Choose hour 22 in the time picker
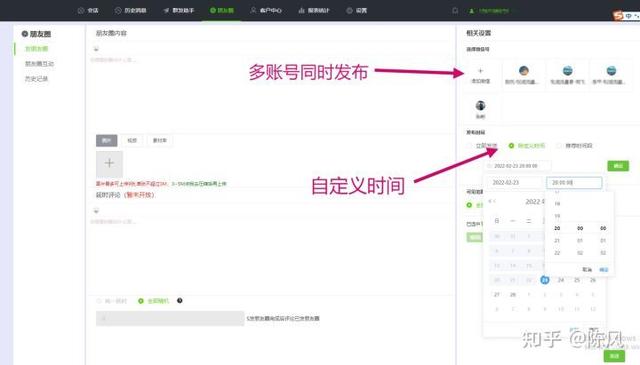This screenshot has height=365, width=640. (557, 253)
